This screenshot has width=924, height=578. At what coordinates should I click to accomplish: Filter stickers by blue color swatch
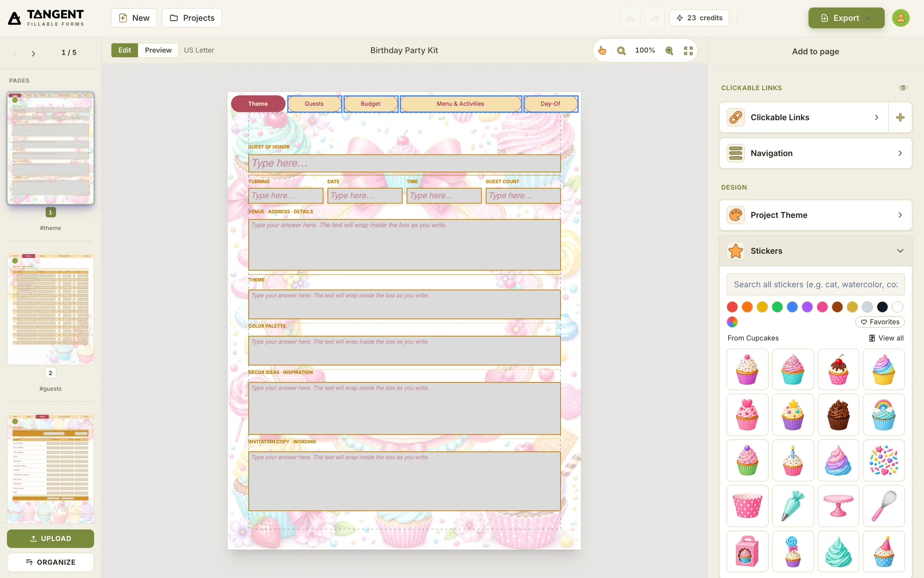(x=792, y=307)
